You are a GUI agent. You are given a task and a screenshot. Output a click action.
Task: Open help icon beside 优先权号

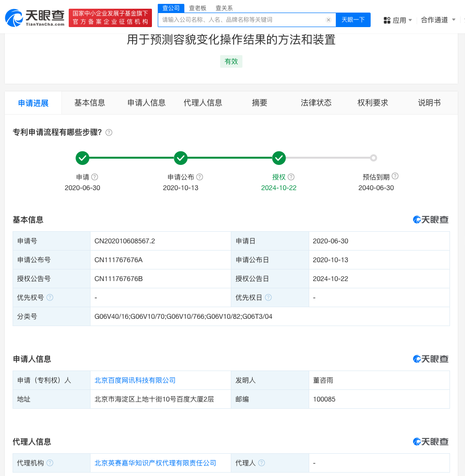(50, 297)
